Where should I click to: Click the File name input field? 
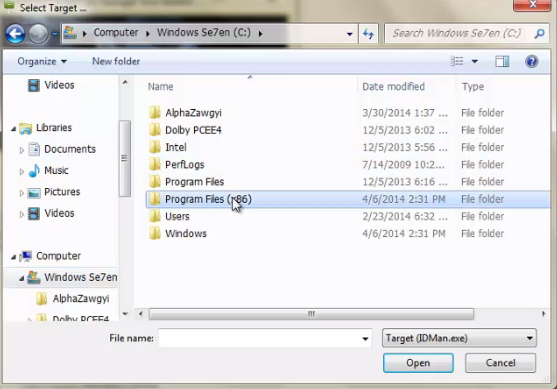click(x=265, y=338)
